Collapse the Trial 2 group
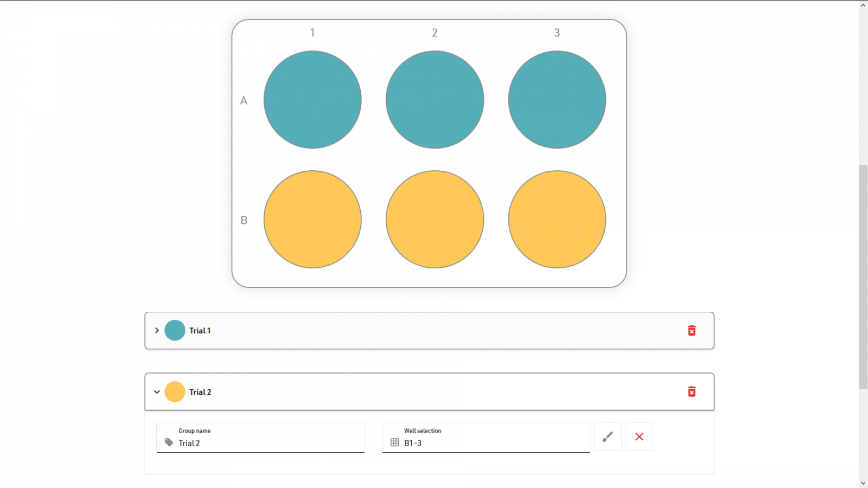 click(157, 391)
